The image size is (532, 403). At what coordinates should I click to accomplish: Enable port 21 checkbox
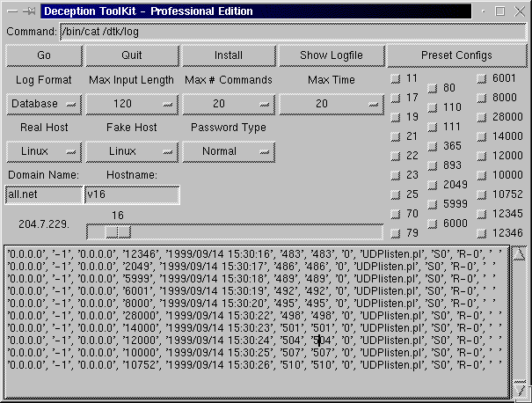(x=396, y=136)
